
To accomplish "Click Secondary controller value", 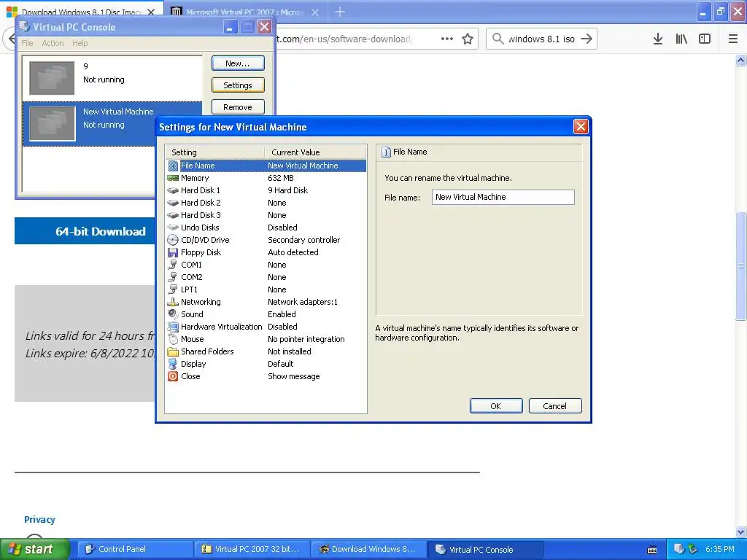I will pos(304,240).
